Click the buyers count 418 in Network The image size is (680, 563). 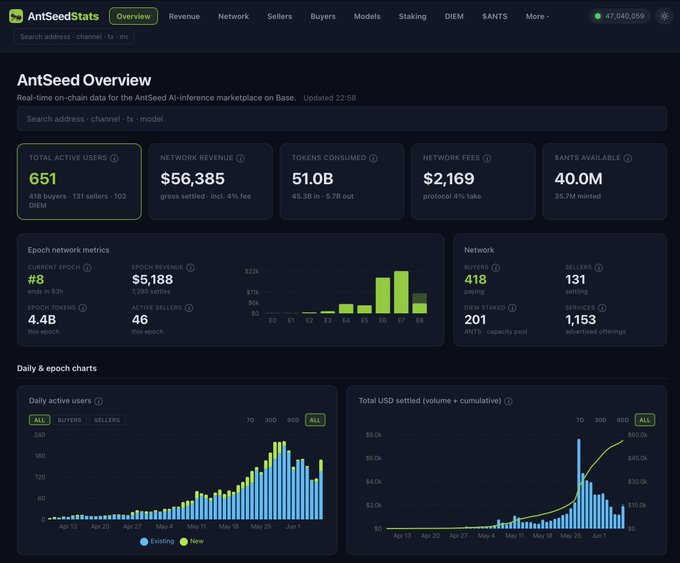click(475, 280)
